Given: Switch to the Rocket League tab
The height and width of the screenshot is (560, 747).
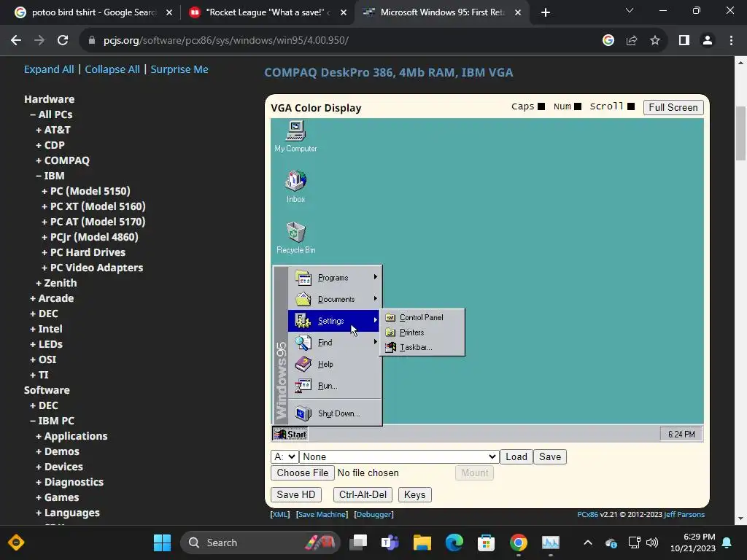Looking at the screenshot, I should coord(268,12).
